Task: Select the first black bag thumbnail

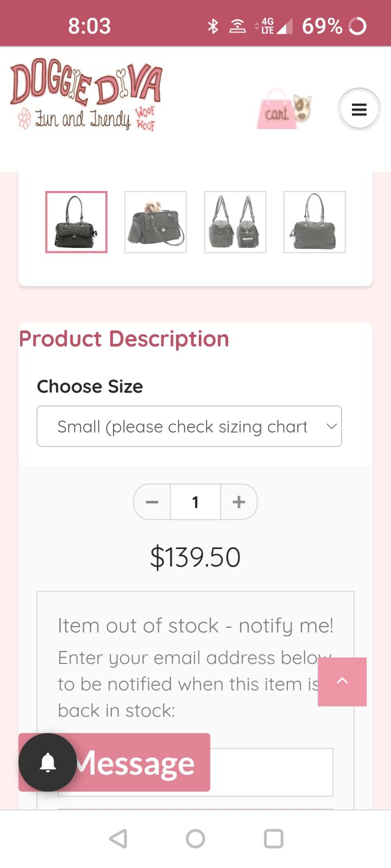Action: point(76,222)
